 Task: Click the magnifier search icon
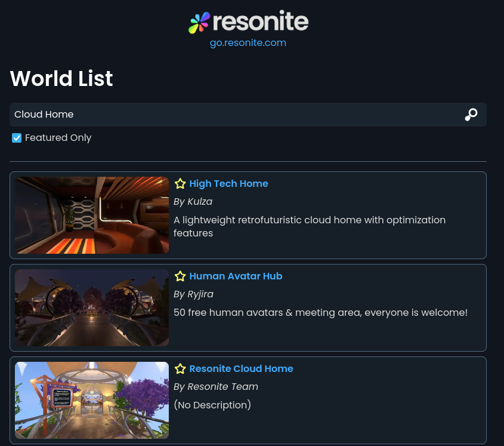pyautogui.click(x=471, y=115)
